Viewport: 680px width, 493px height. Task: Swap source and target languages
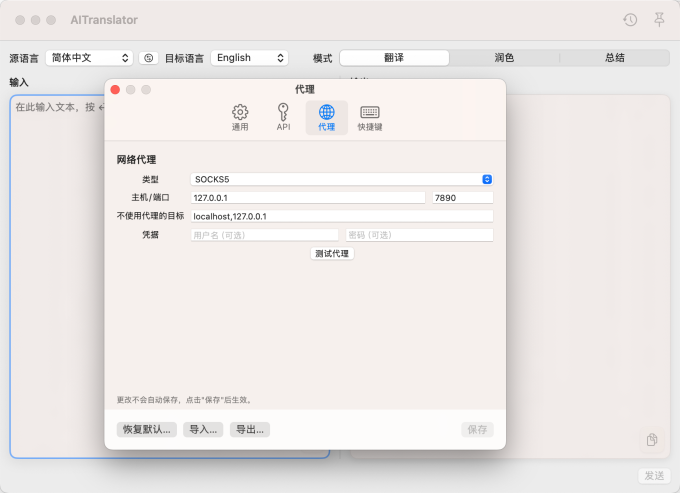(x=148, y=58)
